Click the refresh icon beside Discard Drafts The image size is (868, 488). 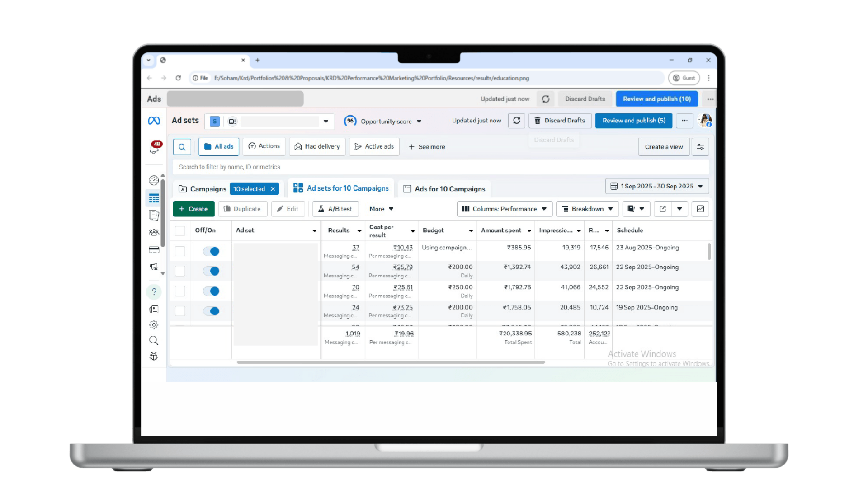(516, 121)
